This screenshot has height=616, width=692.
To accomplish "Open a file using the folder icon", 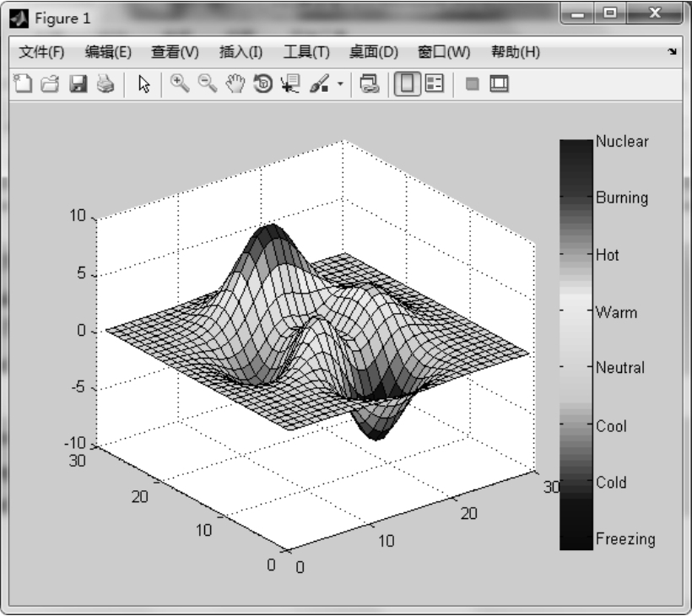I will (50, 84).
